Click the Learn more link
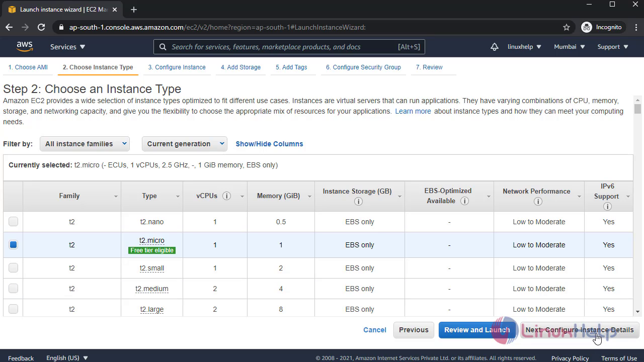 (x=413, y=111)
